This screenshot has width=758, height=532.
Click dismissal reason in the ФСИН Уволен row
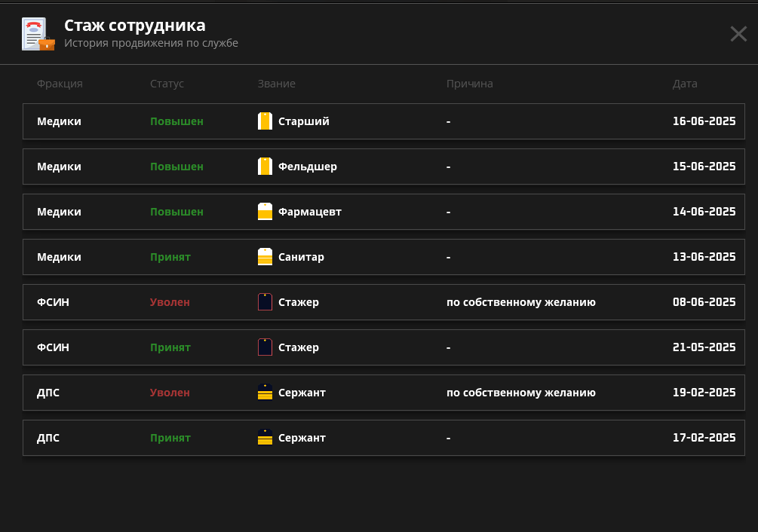coord(520,302)
